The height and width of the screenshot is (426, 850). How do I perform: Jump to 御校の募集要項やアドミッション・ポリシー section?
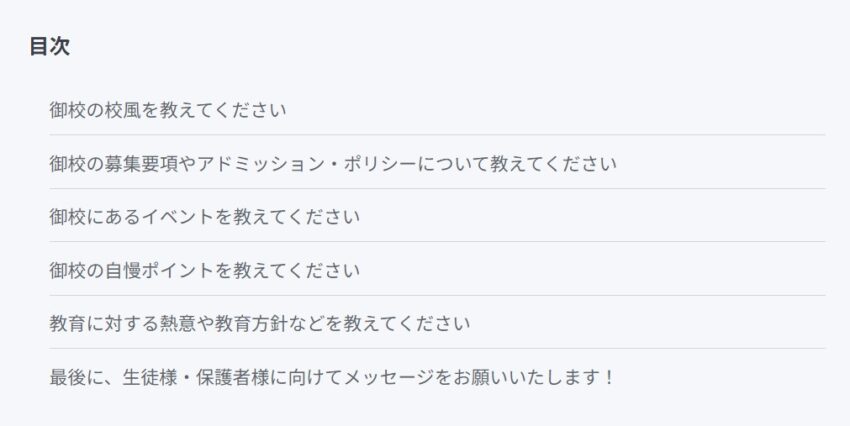click(x=333, y=163)
